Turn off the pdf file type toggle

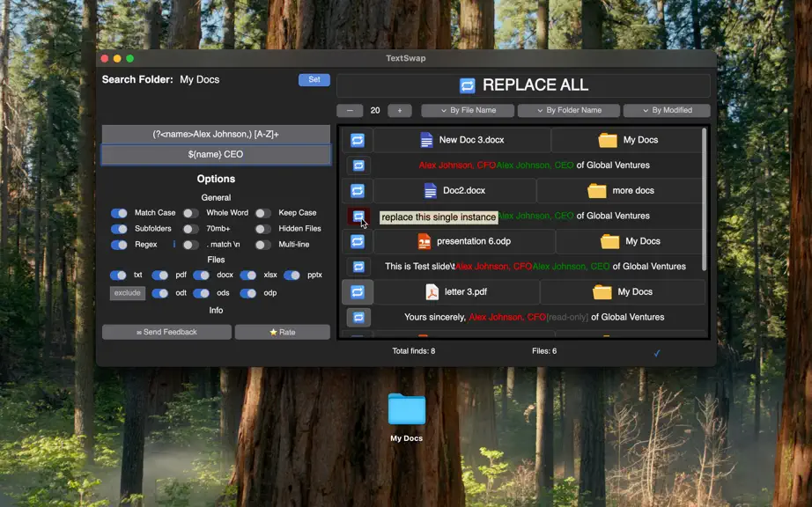click(159, 276)
